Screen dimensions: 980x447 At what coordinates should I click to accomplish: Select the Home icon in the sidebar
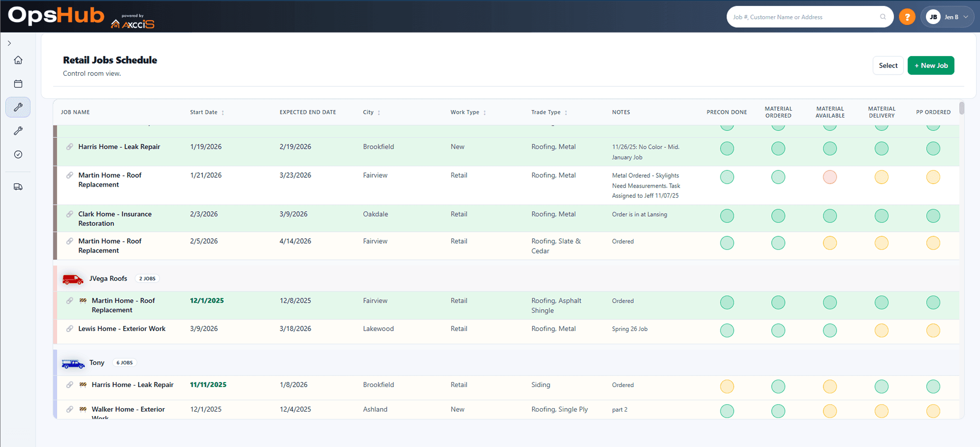pyautogui.click(x=18, y=60)
